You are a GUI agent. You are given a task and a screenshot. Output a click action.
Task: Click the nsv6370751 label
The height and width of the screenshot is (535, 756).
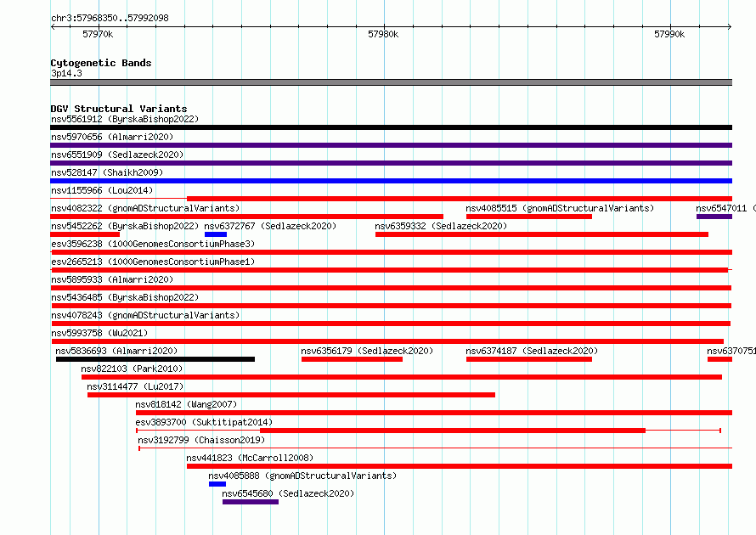[x=731, y=351]
